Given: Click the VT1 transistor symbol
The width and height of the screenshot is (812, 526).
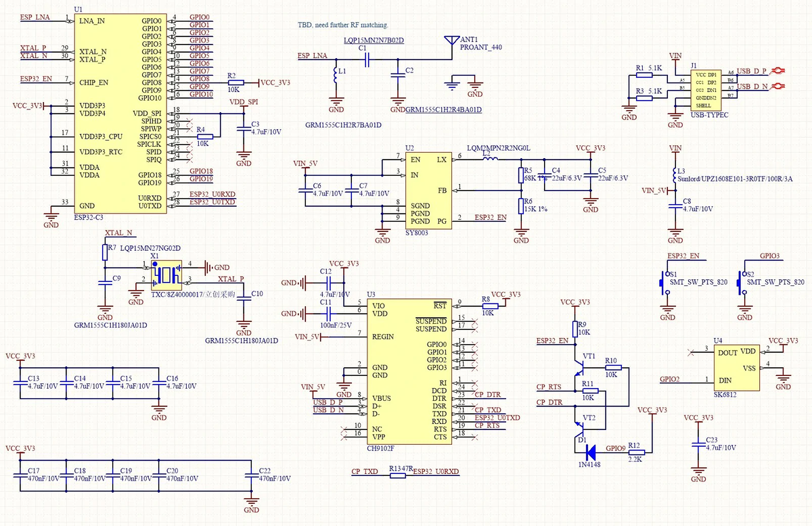Looking at the screenshot, I should point(579,366).
